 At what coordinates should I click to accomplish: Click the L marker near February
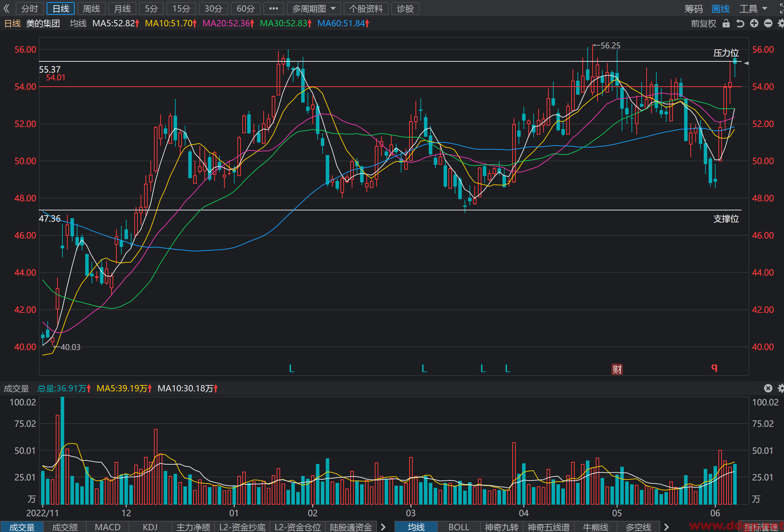292,368
